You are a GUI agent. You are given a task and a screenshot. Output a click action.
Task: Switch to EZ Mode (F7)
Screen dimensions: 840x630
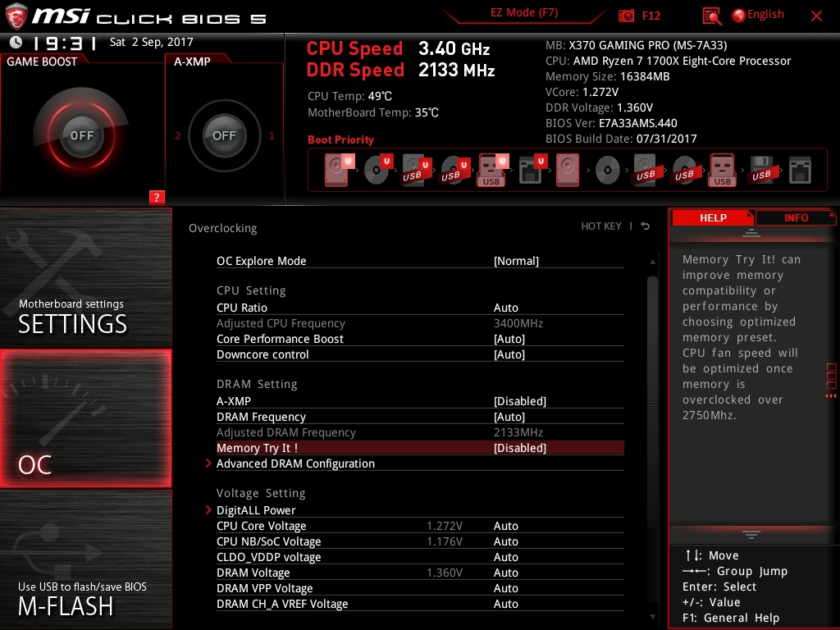(x=524, y=13)
